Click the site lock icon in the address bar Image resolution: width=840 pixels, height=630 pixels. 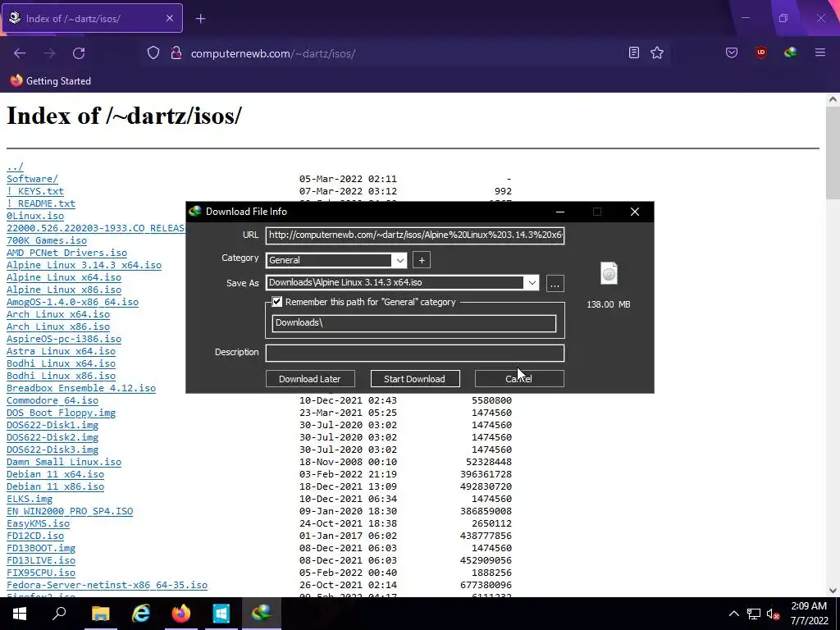point(176,53)
